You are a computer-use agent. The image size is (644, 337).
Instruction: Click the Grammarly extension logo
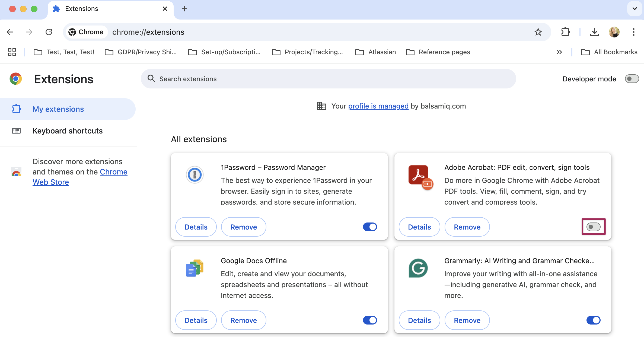tap(418, 268)
